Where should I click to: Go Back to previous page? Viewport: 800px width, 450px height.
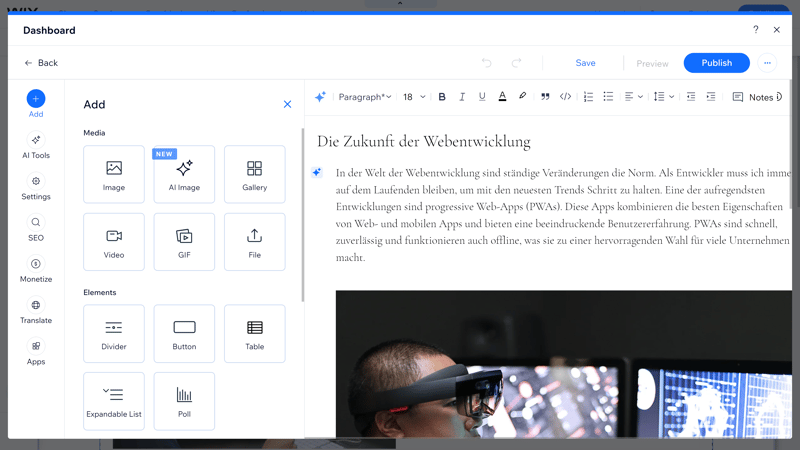(x=41, y=63)
